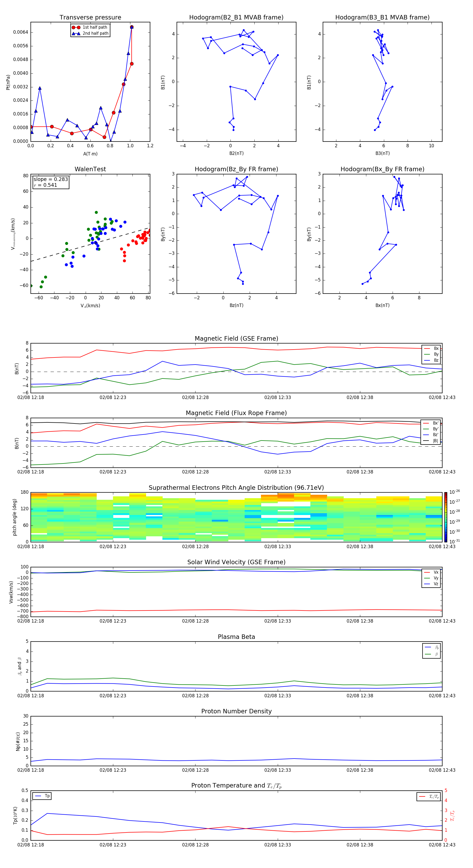Click By' legend entry in Flux Rope panel
Screen dimensions: 473x868
click(x=431, y=429)
